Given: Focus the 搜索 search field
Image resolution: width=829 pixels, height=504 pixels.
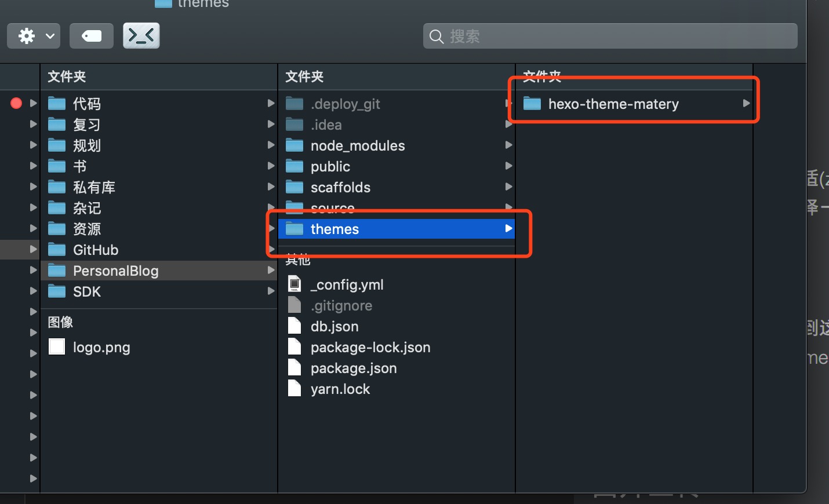Looking at the screenshot, I should pyautogui.click(x=610, y=36).
